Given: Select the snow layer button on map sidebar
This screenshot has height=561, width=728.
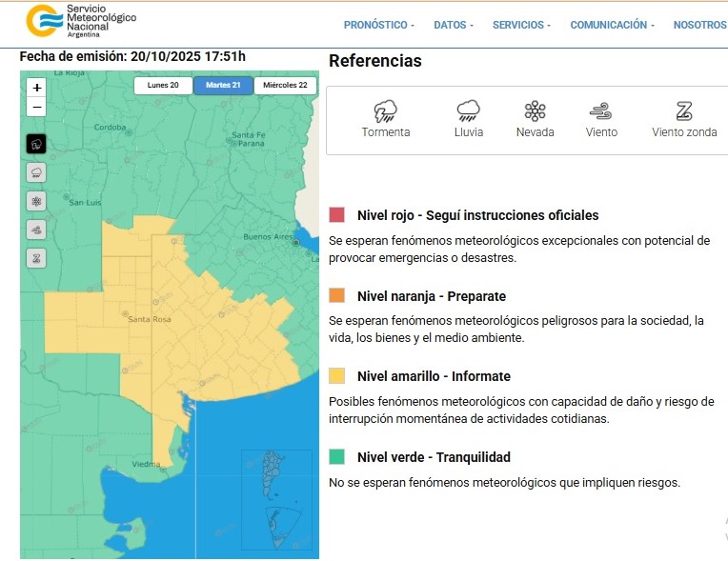Looking at the screenshot, I should (x=36, y=201).
